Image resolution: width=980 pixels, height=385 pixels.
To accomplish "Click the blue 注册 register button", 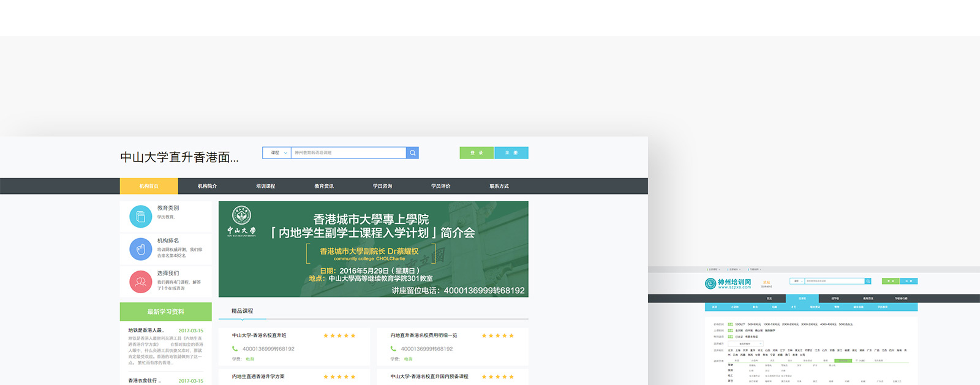I will (x=511, y=153).
